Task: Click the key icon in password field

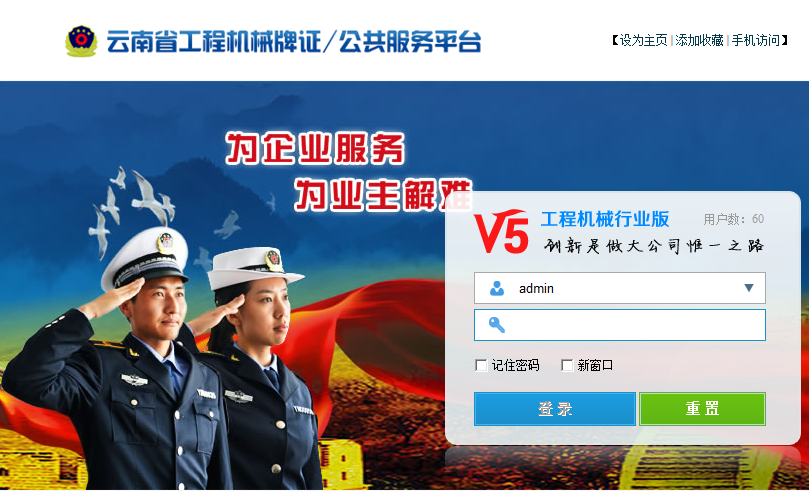Action: (x=497, y=325)
